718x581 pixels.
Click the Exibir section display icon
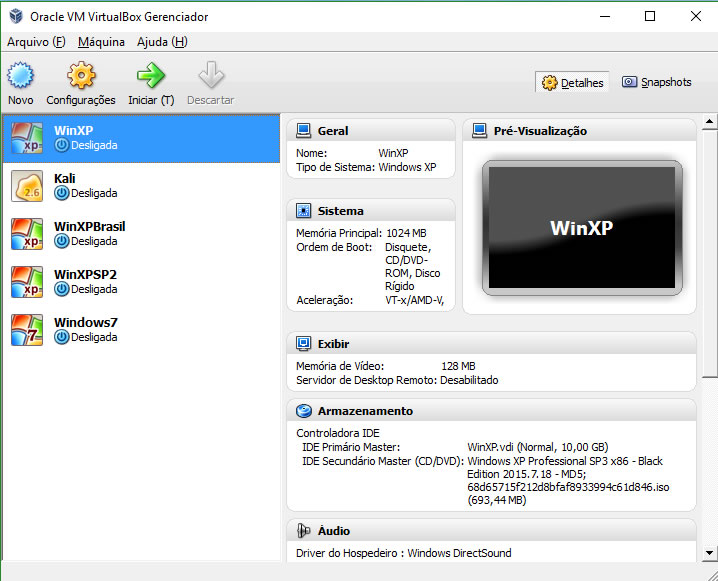coord(303,344)
